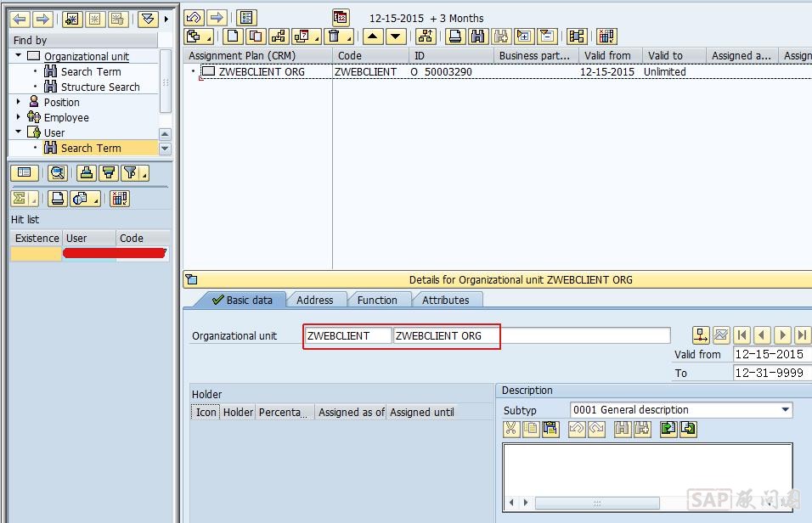Click the binoculars Find icon in top toolbar
Viewport: 812px width, 523px height.
[478, 37]
